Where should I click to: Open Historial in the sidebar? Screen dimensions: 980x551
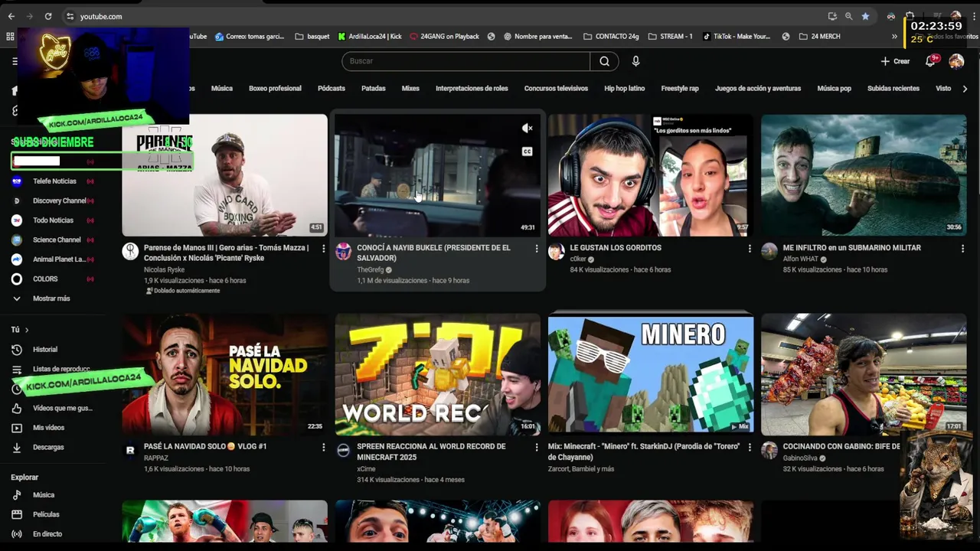tap(45, 350)
